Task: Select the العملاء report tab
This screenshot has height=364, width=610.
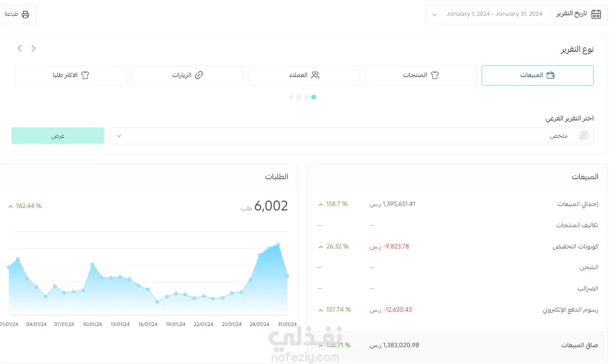Action: click(304, 75)
